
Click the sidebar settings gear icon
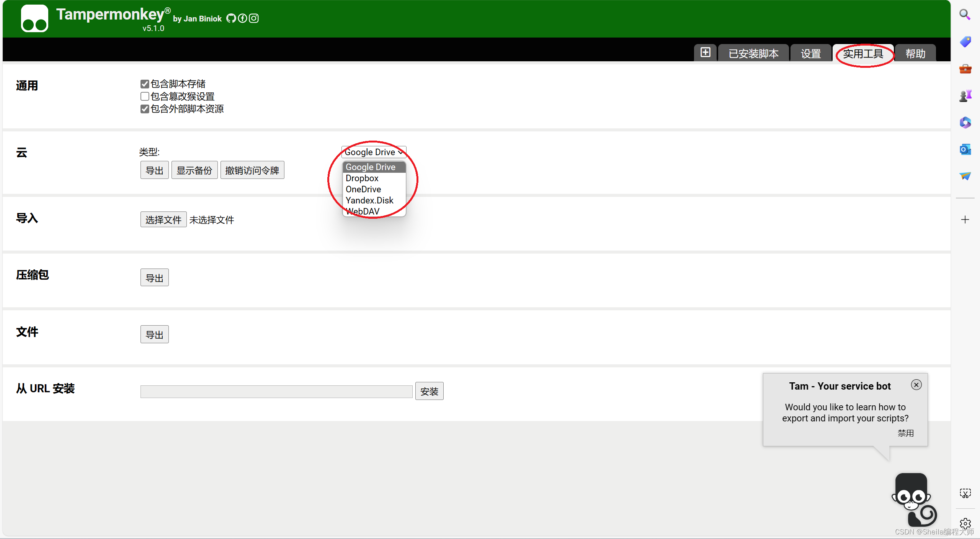point(965,523)
